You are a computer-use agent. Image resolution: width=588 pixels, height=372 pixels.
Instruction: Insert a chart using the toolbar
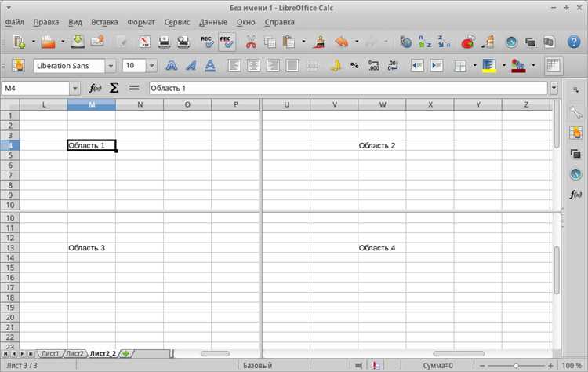point(467,42)
